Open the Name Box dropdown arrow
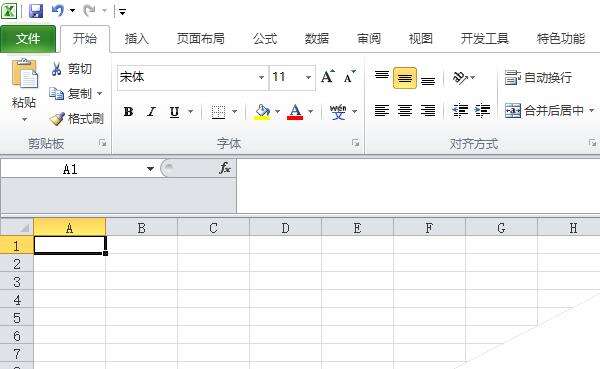The image size is (600, 369). (150, 169)
